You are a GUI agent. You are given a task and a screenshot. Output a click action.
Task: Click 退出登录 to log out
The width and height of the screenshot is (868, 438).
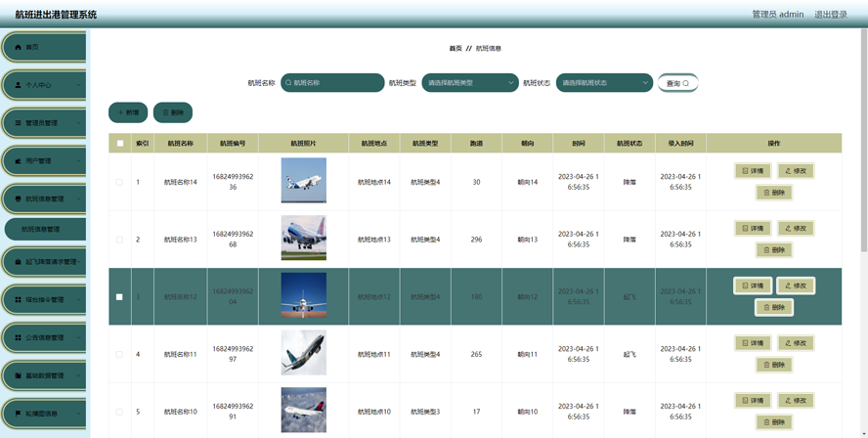pyautogui.click(x=830, y=15)
